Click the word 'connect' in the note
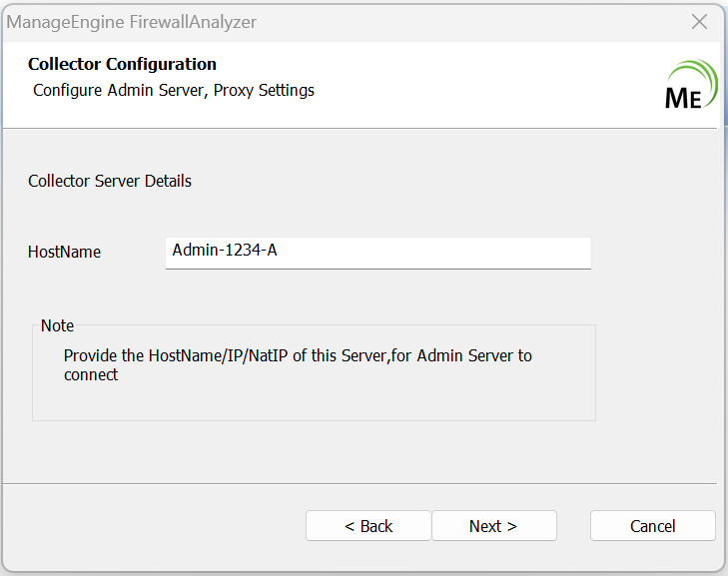Viewport: 728px width, 576px height. 91,374
